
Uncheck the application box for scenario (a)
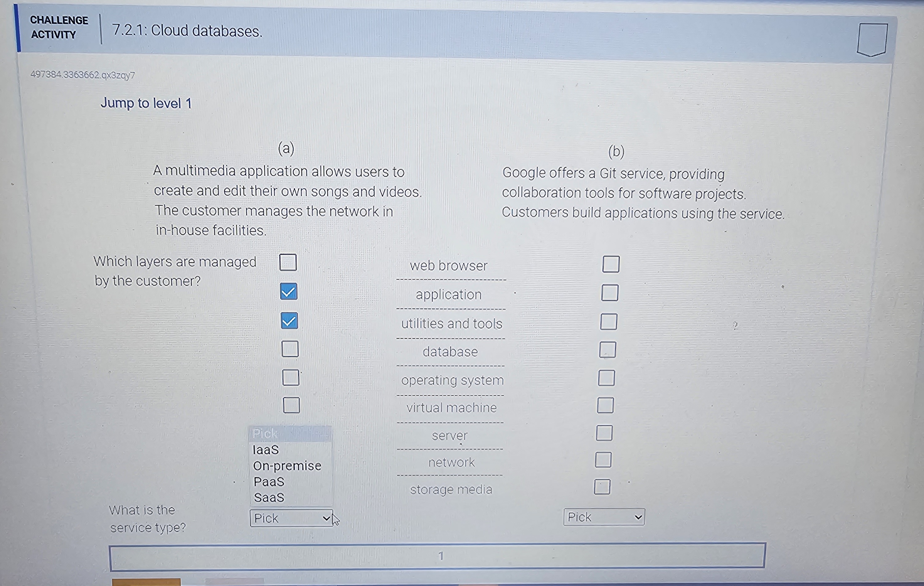click(x=289, y=291)
